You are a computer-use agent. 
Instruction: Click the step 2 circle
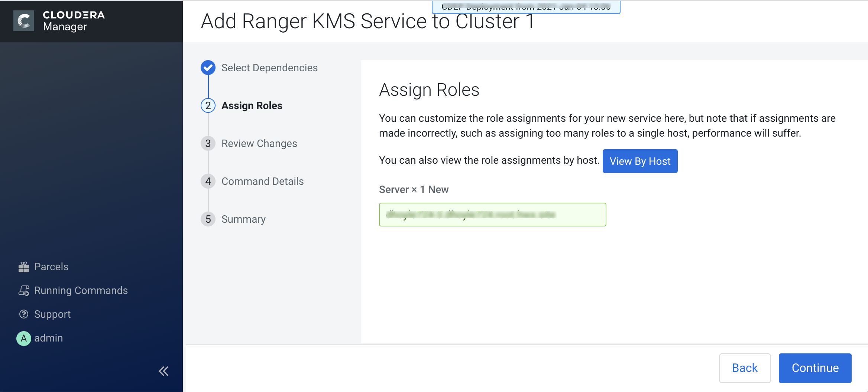(208, 105)
